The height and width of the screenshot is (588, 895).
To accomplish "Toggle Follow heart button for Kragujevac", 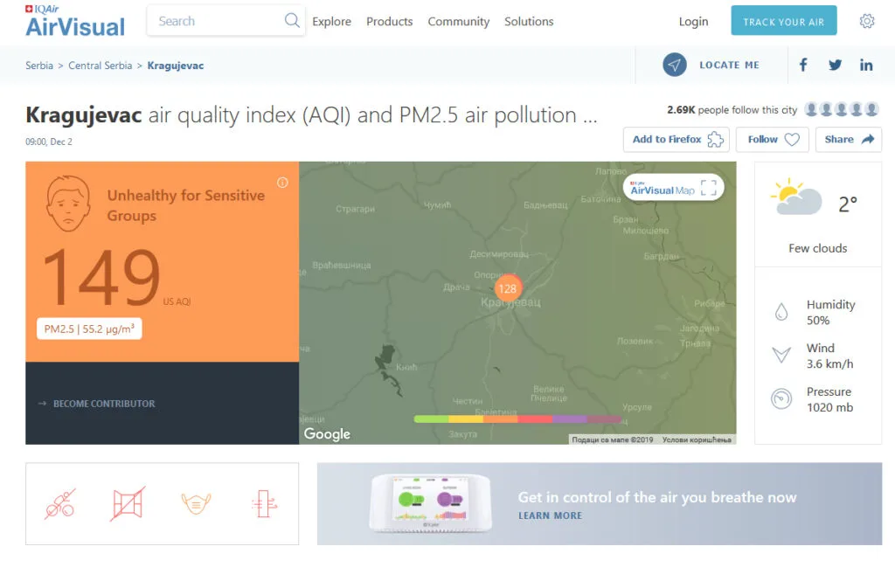I will point(774,140).
